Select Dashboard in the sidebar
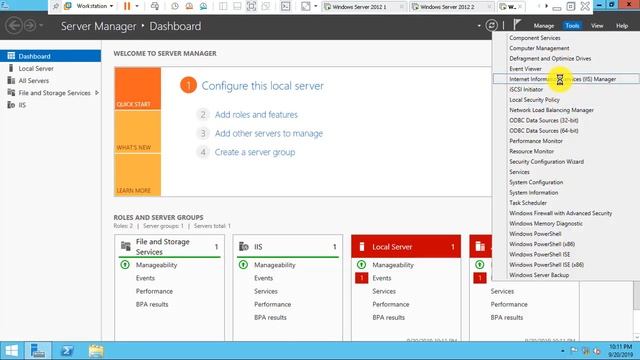Image resolution: width=640 pixels, height=360 pixels. [x=51, y=56]
